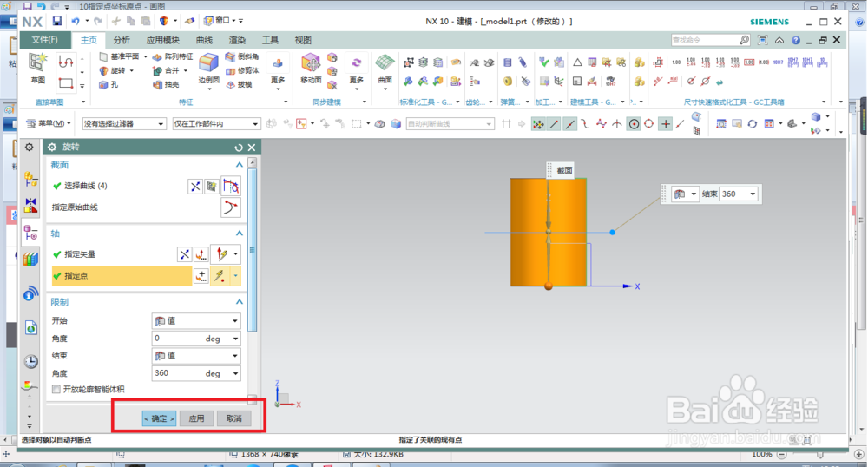This screenshot has height=467, width=868.
Task: Open the 菜单(M) dropdown menu
Action: click(x=49, y=123)
